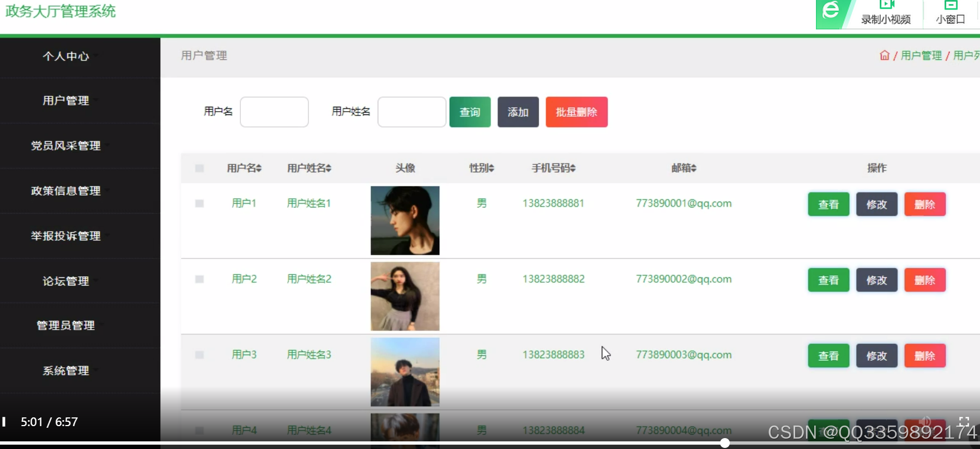Click the 查询 search button
The height and width of the screenshot is (449, 980).
point(470,112)
